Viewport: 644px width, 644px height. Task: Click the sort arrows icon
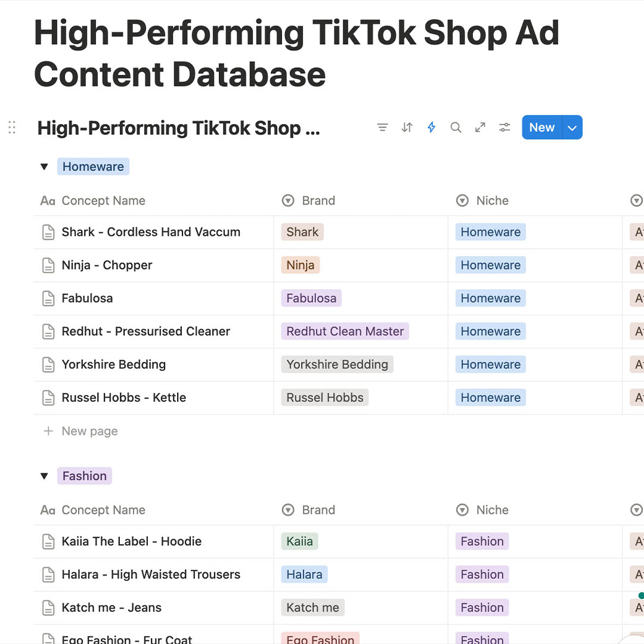(x=407, y=128)
